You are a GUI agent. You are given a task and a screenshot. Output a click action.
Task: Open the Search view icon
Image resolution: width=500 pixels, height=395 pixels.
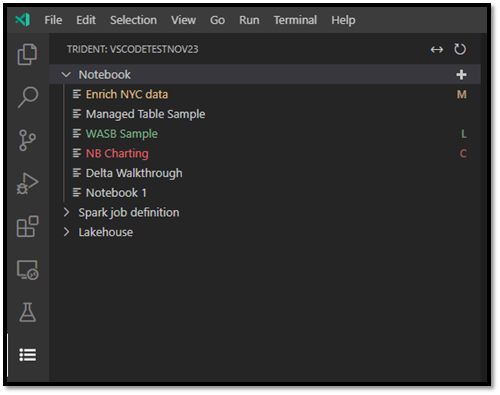[27, 97]
